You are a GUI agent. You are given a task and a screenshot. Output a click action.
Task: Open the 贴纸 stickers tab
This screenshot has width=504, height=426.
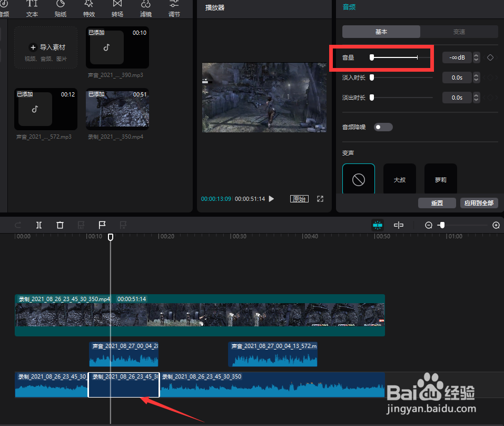coord(61,8)
